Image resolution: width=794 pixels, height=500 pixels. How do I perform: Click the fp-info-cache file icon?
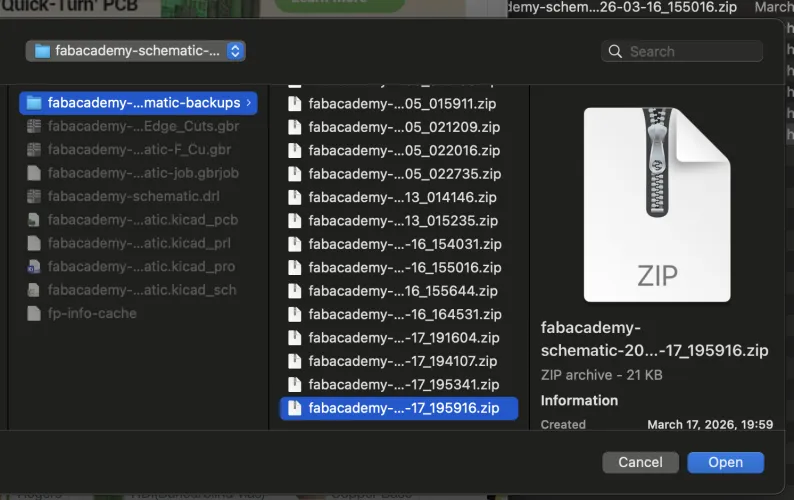pyautogui.click(x=34, y=313)
